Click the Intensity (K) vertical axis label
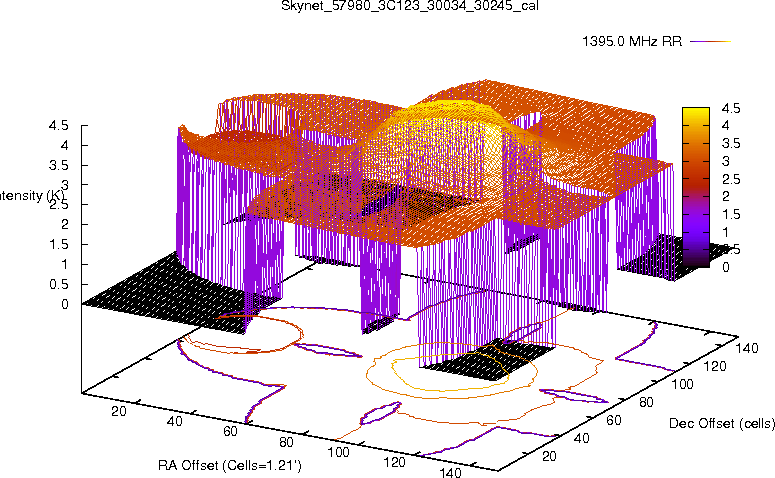775x478 pixels. [x=31, y=195]
